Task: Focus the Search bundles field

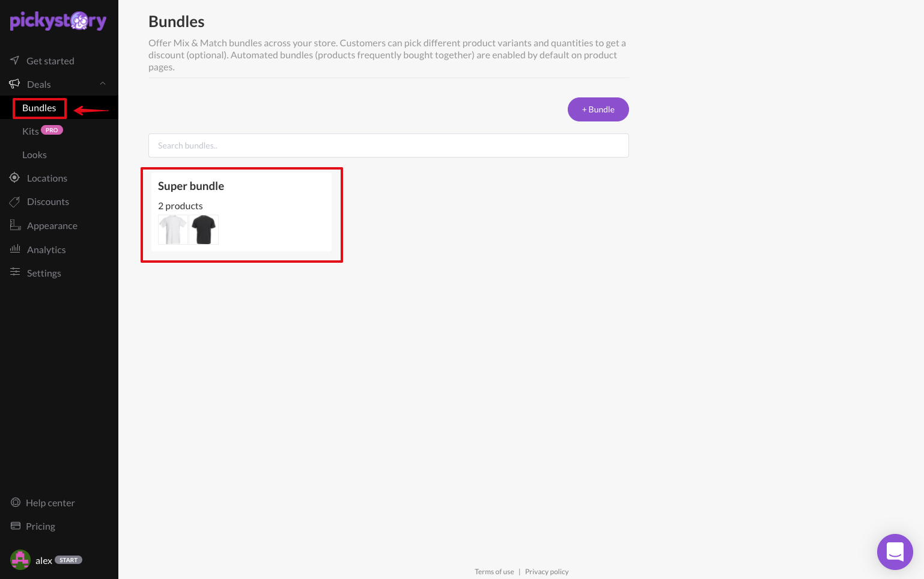Action: [x=389, y=146]
